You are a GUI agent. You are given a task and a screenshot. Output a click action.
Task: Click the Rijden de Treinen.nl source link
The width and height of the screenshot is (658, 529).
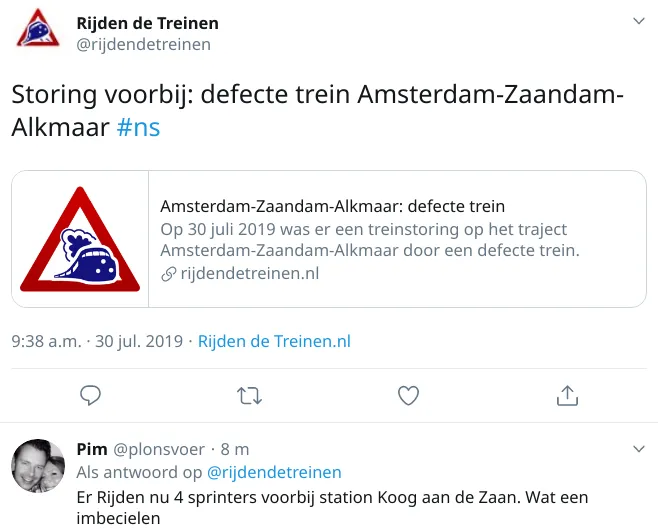tap(274, 341)
